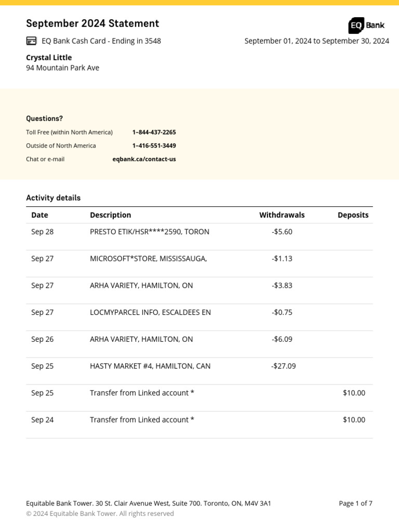Click the Page 1 of 7 indicator
This screenshot has width=399, height=532.
(355, 503)
